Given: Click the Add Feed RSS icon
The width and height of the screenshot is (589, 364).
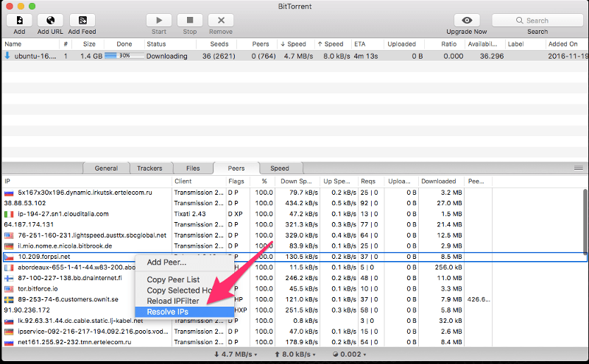Looking at the screenshot, I should (82, 21).
